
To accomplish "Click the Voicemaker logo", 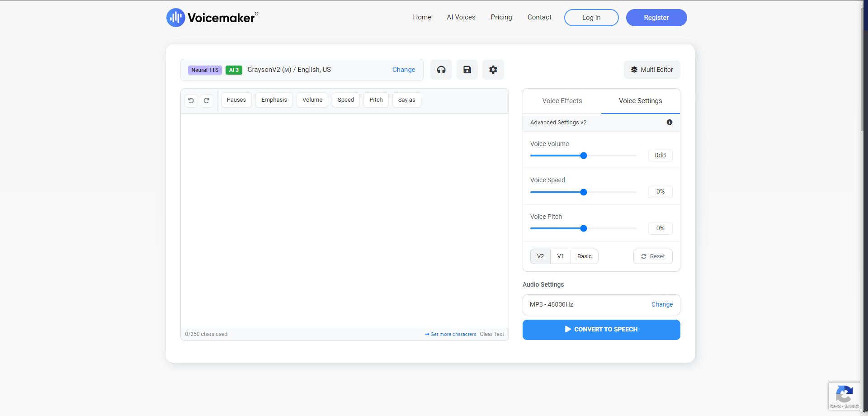I will pos(212,18).
